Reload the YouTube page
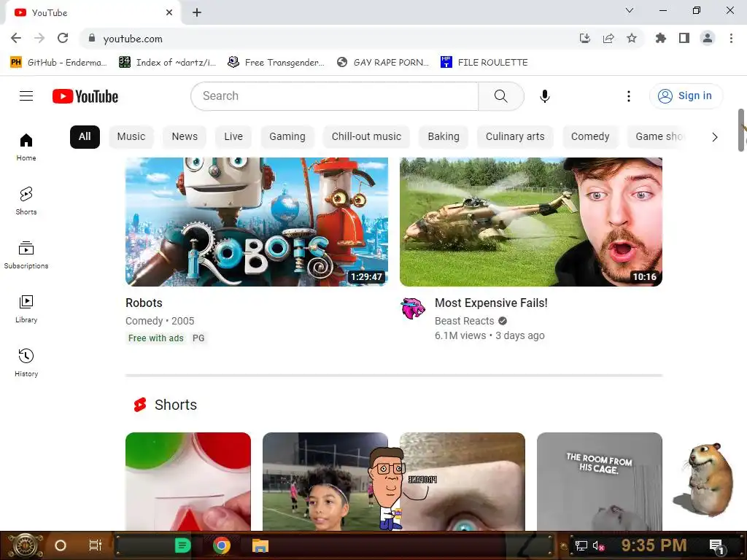This screenshot has height=560, width=747. point(63,38)
